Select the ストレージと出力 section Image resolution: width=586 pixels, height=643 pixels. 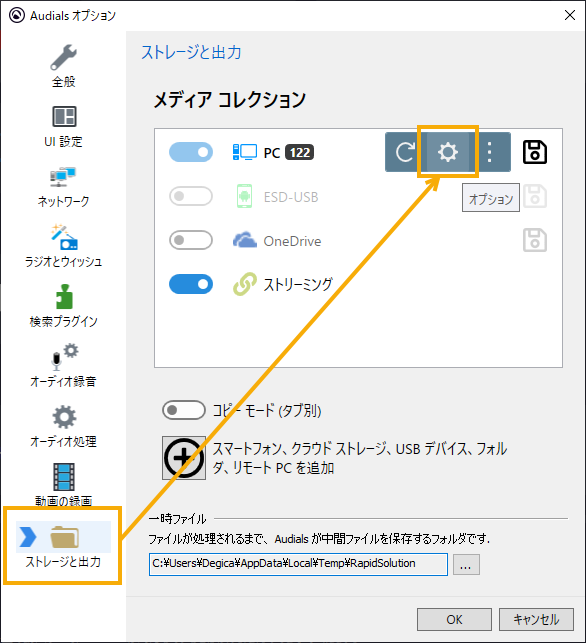pyautogui.click(x=64, y=545)
